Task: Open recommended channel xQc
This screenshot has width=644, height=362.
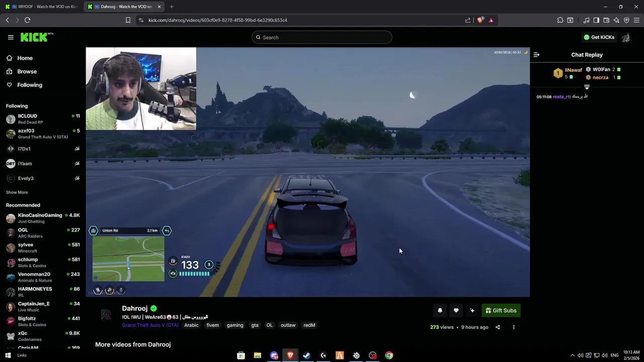Action: tap(42, 336)
